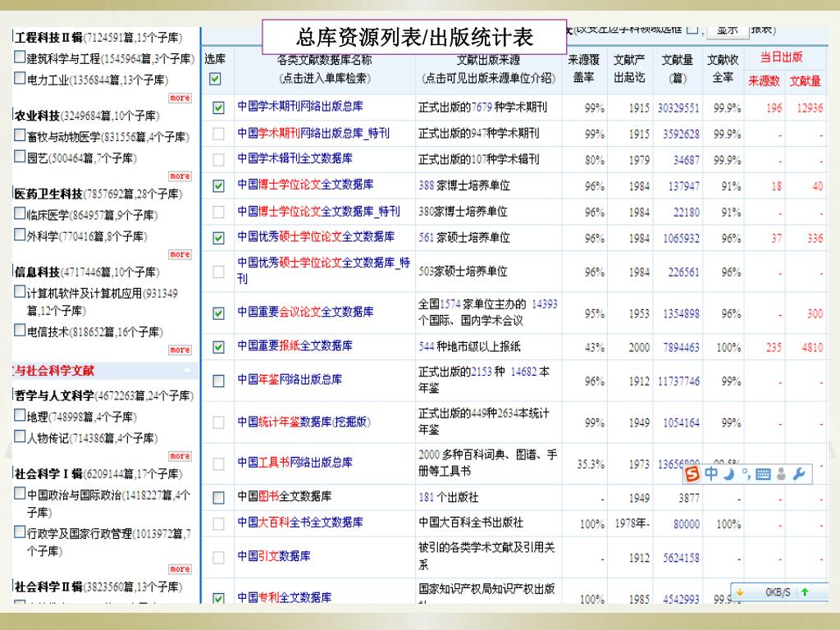Check the 中国学术期刊网络出版总库_特刊 checkbox

pyautogui.click(x=218, y=134)
